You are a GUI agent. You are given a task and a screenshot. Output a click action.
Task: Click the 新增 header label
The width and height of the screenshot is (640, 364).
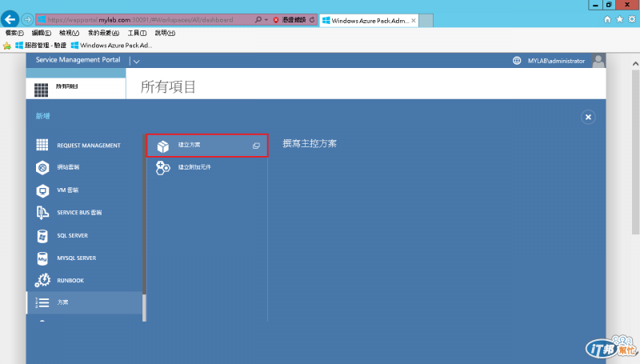pos(42,116)
